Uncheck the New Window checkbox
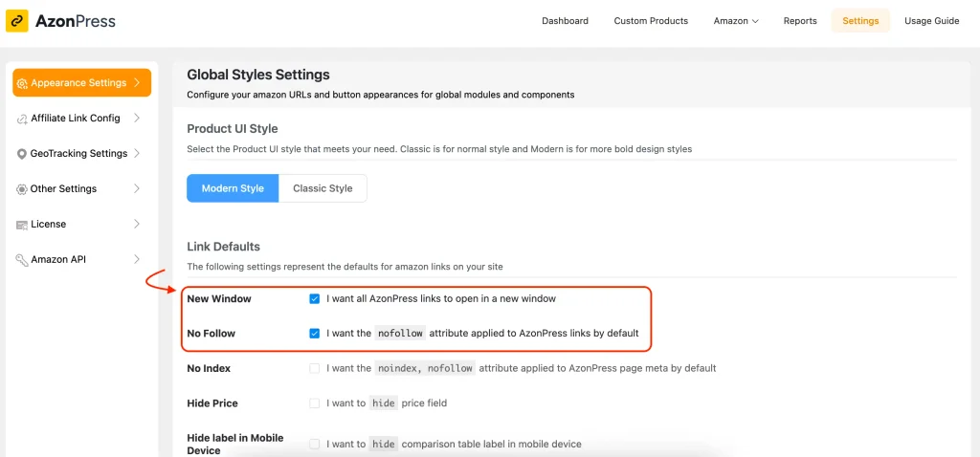 (x=314, y=299)
